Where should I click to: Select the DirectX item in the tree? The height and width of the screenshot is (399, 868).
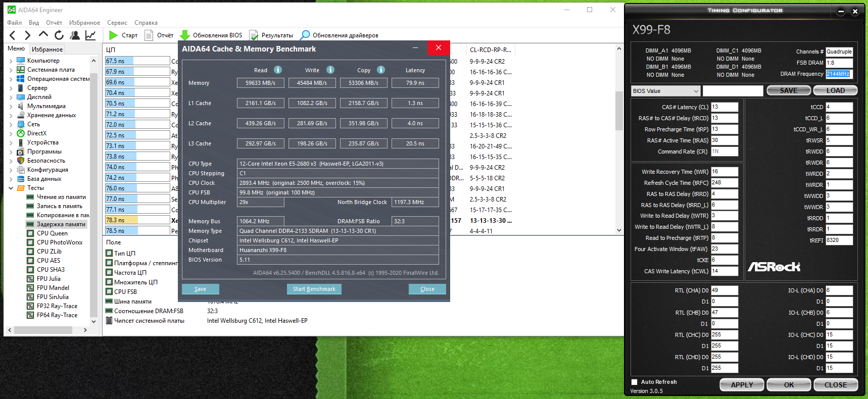pyautogui.click(x=37, y=133)
